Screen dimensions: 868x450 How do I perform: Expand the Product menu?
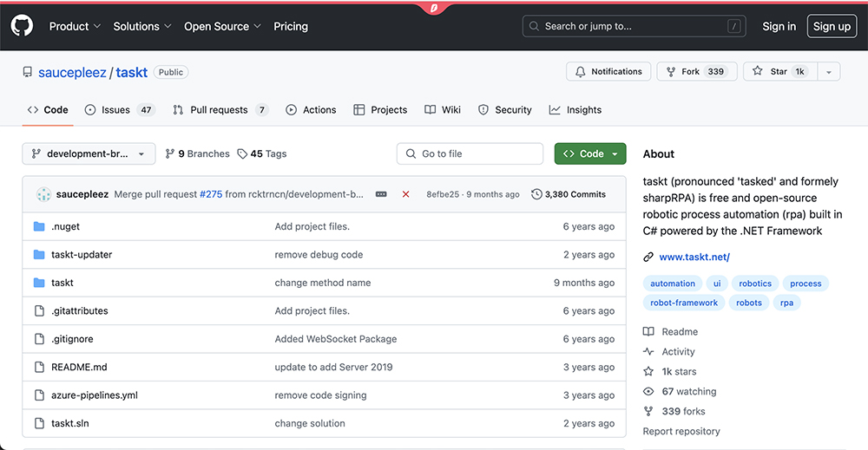(x=75, y=26)
